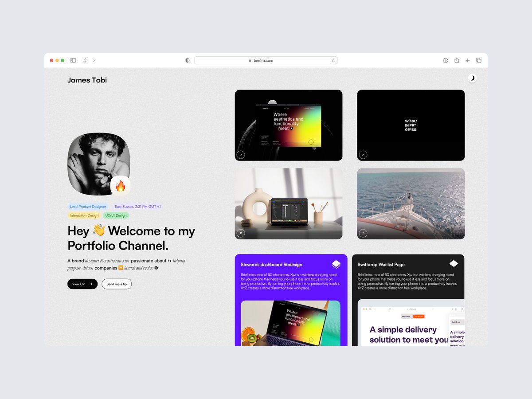532x399 pixels.
Task: Click the "designer & creative director" text
Action: (107, 261)
